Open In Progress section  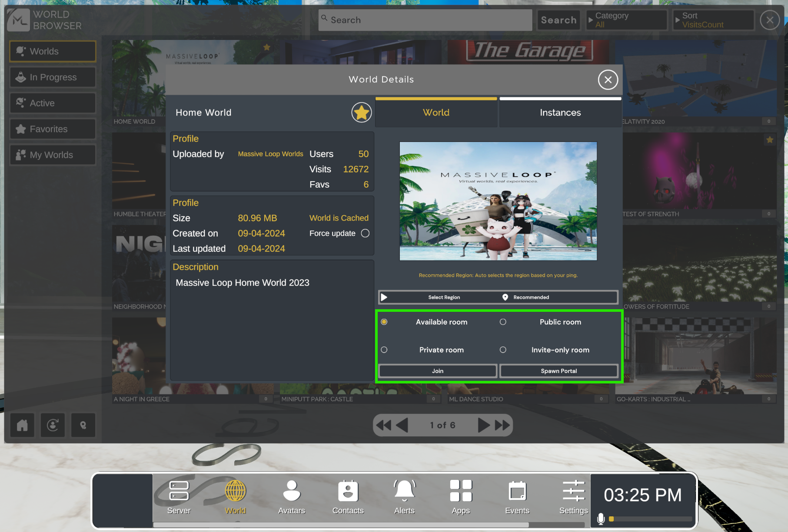pyautogui.click(x=53, y=77)
